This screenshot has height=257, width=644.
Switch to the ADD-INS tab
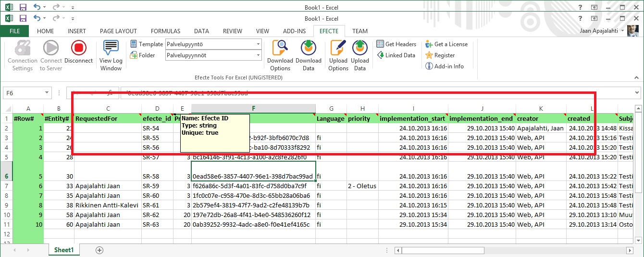click(x=295, y=31)
